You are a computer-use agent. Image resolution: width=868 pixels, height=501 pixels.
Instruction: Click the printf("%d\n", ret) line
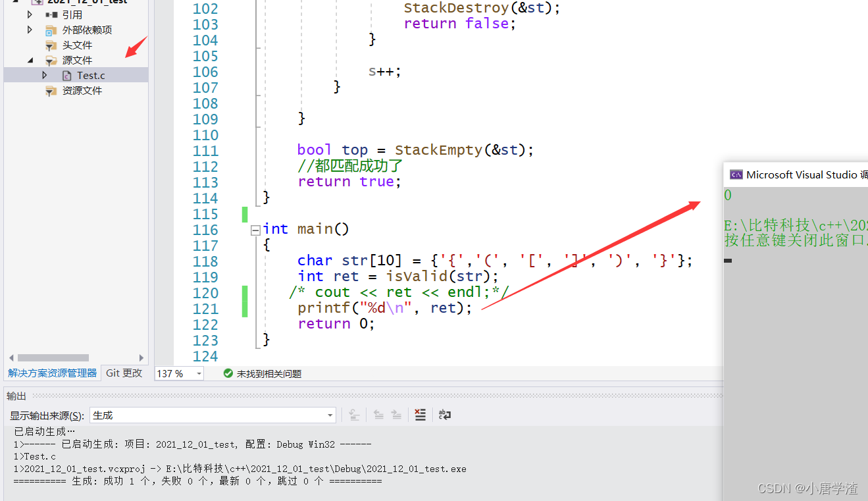pyautogui.click(x=385, y=308)
